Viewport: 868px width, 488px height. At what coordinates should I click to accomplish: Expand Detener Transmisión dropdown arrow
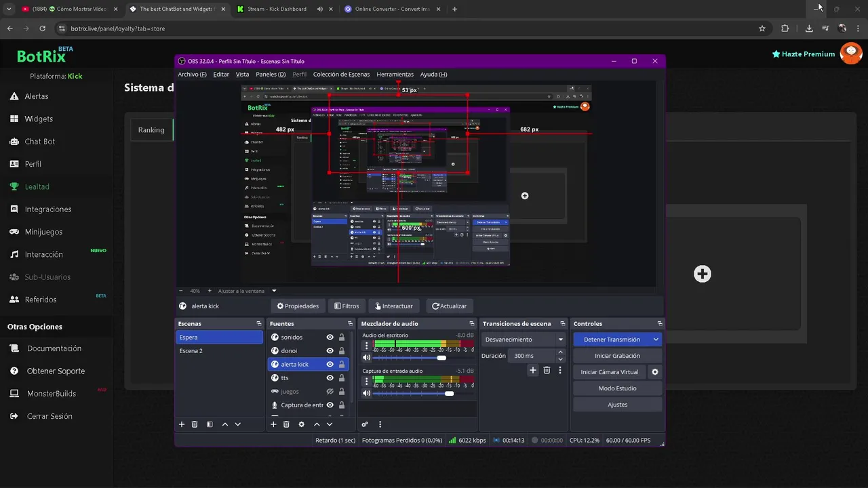click(x=656, y=340)
